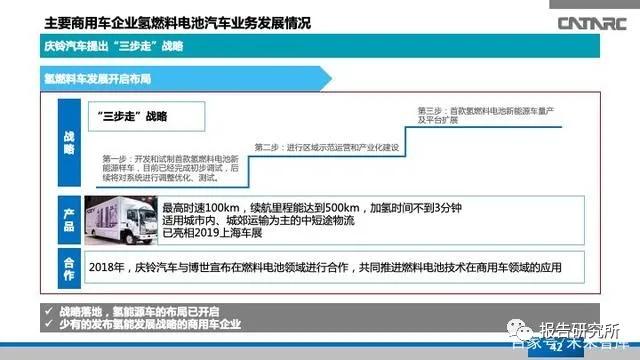Image resolution: width=640 pixels, height=360 pixels.
Task: Click the 第二步 step description text
Action: coord(327,147)
